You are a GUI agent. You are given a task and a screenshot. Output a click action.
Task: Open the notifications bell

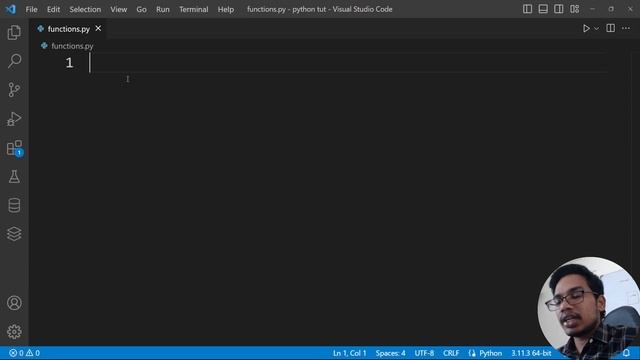tap(626, 353)
